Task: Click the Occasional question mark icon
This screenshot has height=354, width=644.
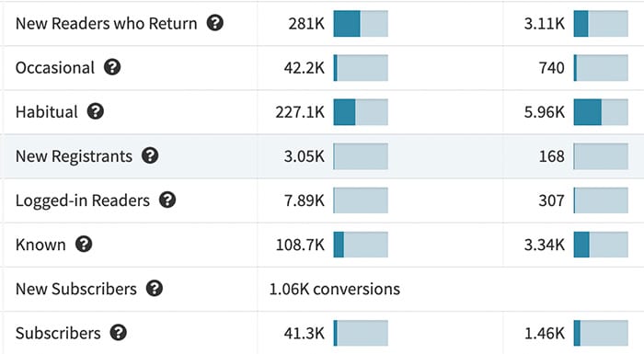Action: [x=112, y=67]
